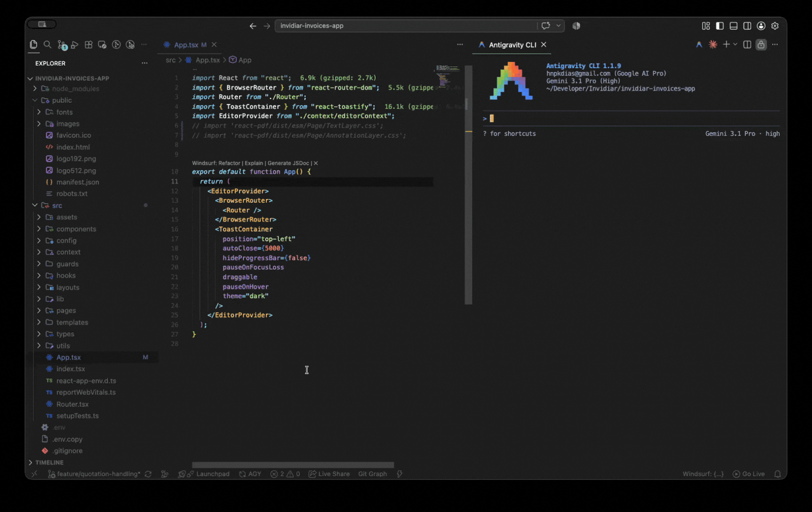Click the plus icon to add new terminal
The width and height of the screenshot is (812, 512).
point(726,45)
